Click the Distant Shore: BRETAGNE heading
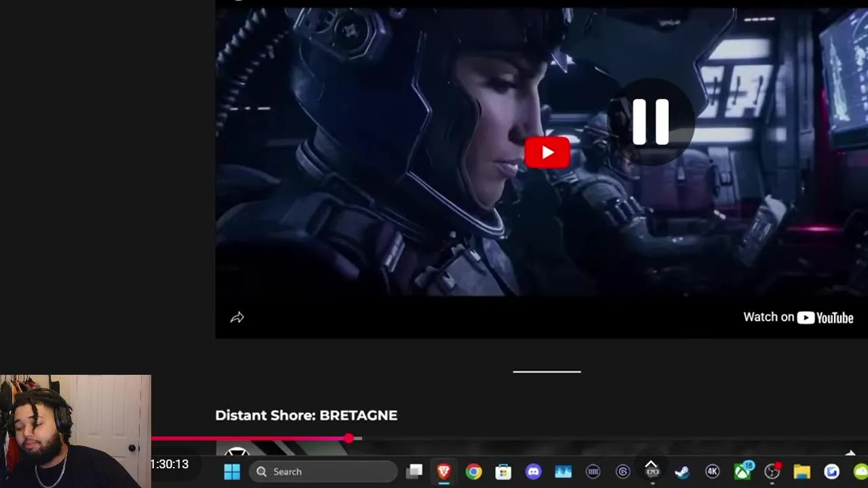Screen dimensions: 868x488 (306, 415)
